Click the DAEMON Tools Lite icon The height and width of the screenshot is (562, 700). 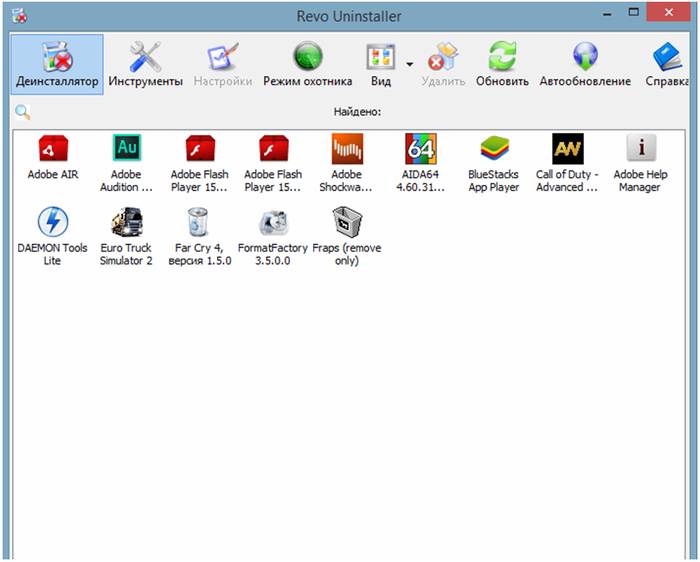click(x=53, y=222)
